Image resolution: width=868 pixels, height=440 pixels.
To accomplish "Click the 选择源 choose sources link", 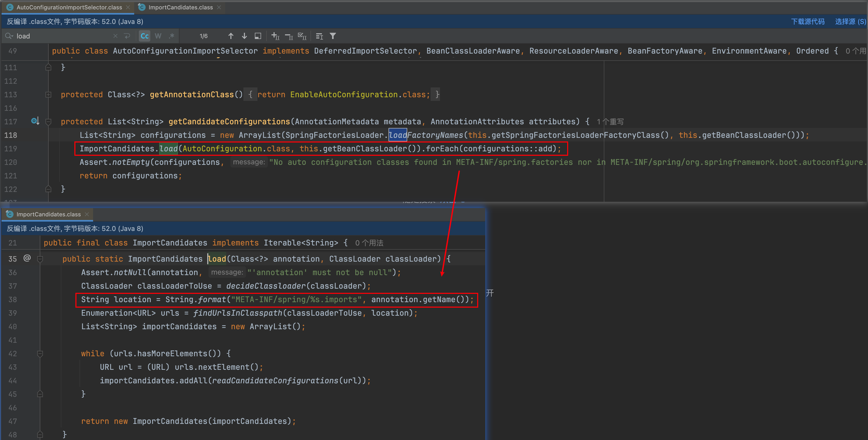I will click(x=850, y=22).
